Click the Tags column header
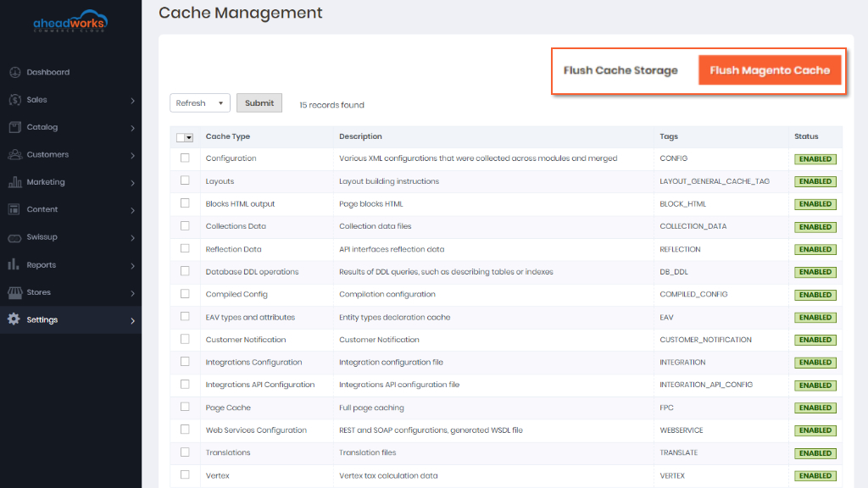Image resolution: width=868 pixels, height=488 pixels. 669,136
